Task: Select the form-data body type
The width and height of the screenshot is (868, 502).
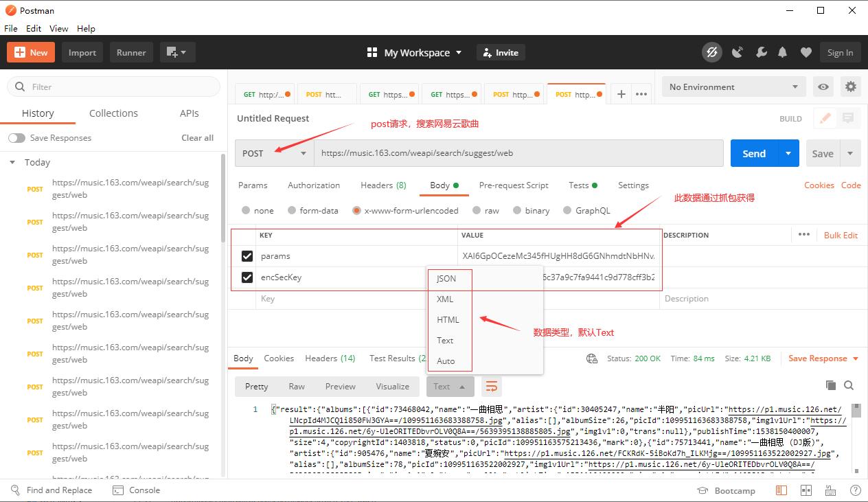Action: (x=292, y=211)
